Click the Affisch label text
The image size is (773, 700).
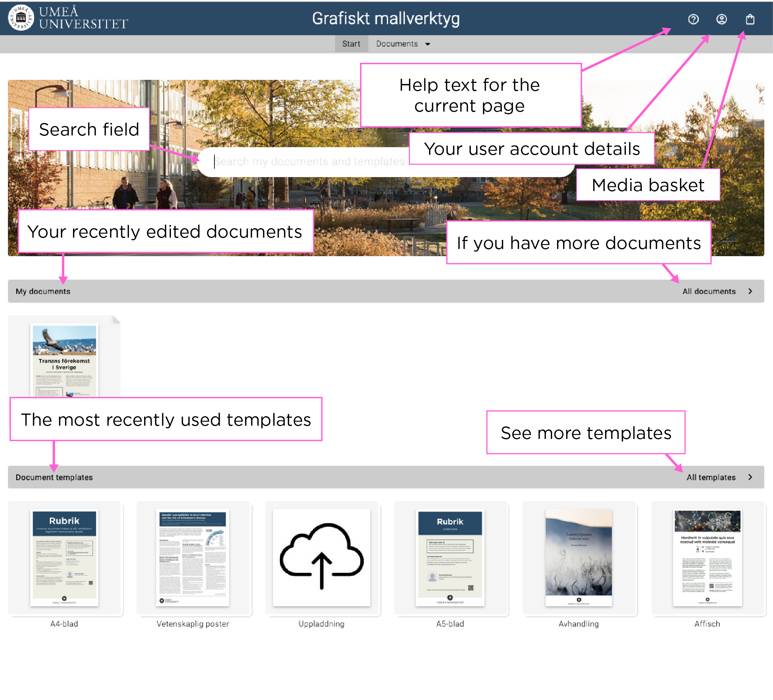pyautogui.click(x=707, y=624)
